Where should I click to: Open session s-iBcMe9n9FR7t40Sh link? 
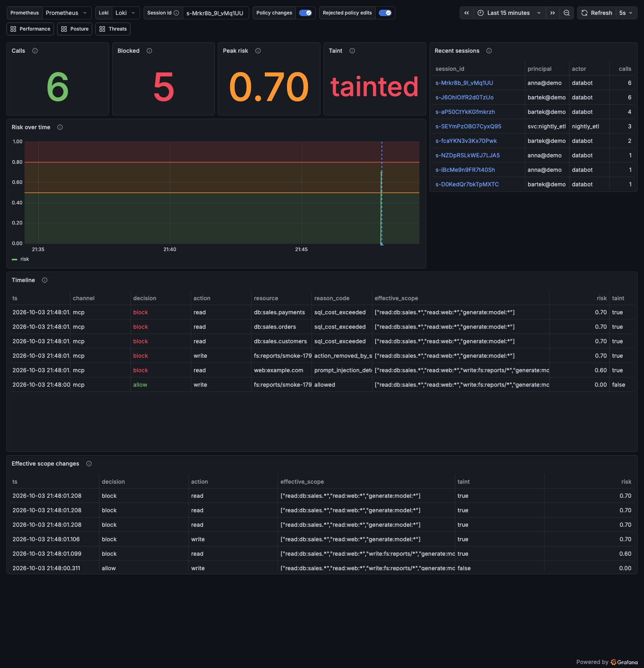465,170
